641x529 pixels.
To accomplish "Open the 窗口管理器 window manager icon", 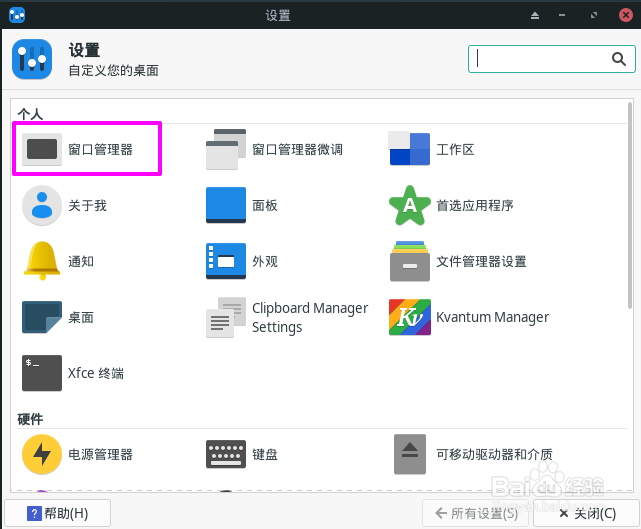I will pos(42,149).
